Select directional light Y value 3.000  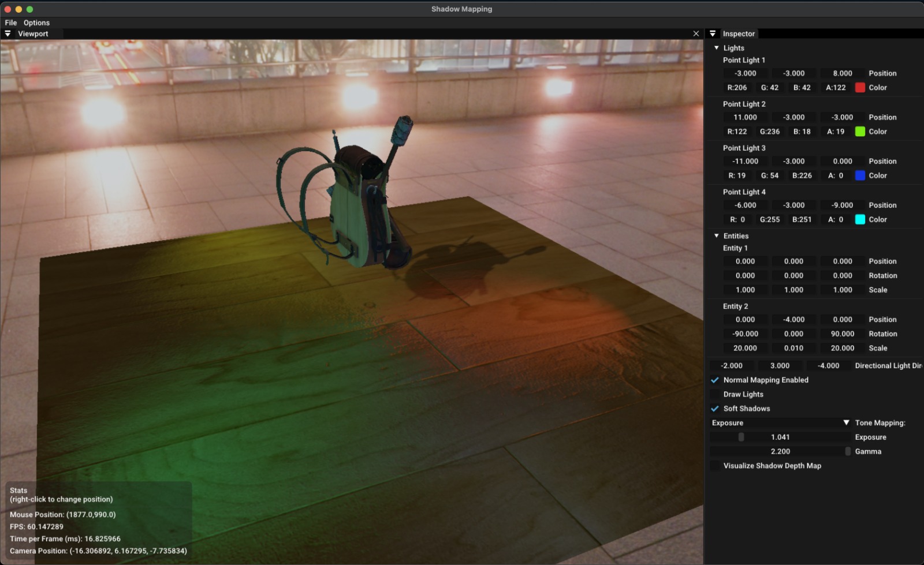[x=780, y=366]
